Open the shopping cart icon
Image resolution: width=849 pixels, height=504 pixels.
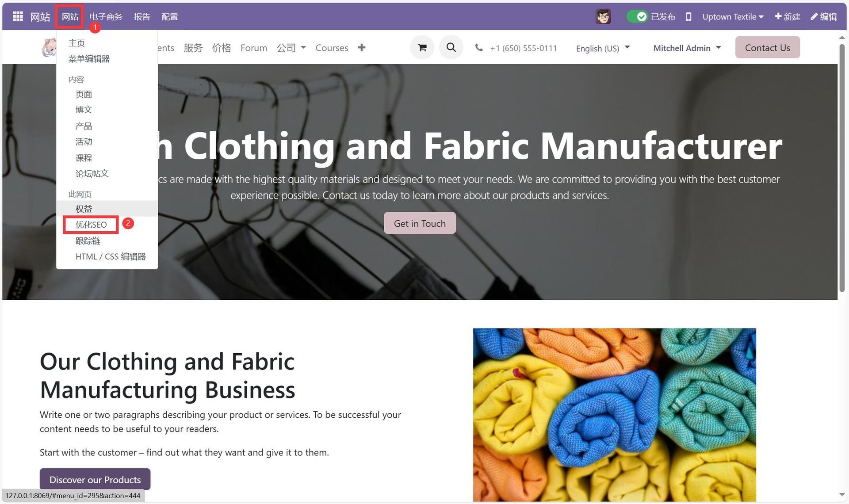pyautogui.click(x=422, y=47)
